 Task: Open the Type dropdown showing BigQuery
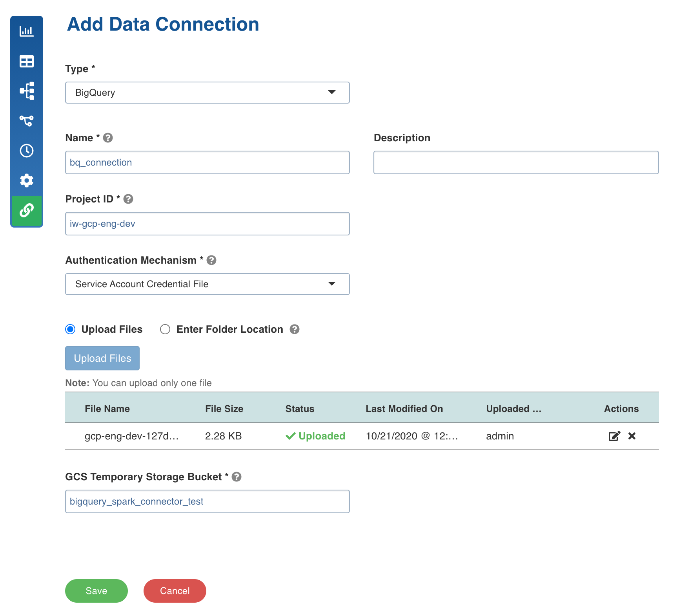pos(207,93)
